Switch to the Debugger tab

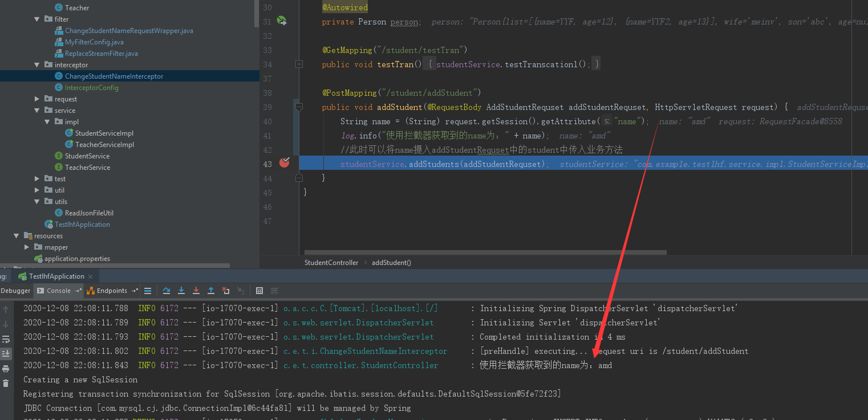tap(15, 291)
